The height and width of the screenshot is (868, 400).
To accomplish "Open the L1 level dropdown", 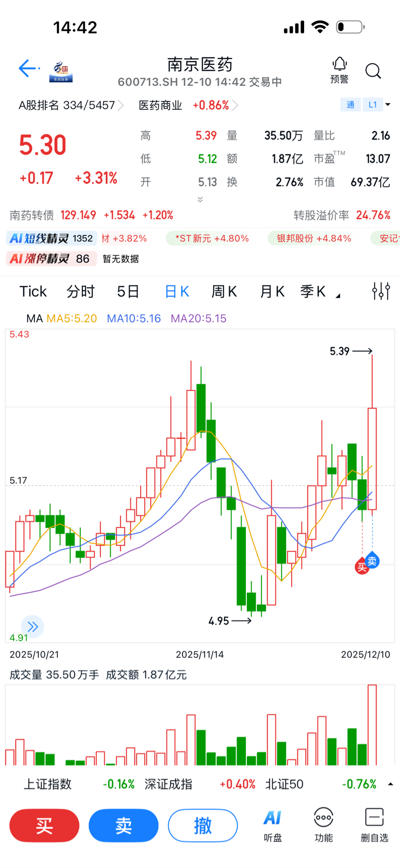I will [377, 105].
